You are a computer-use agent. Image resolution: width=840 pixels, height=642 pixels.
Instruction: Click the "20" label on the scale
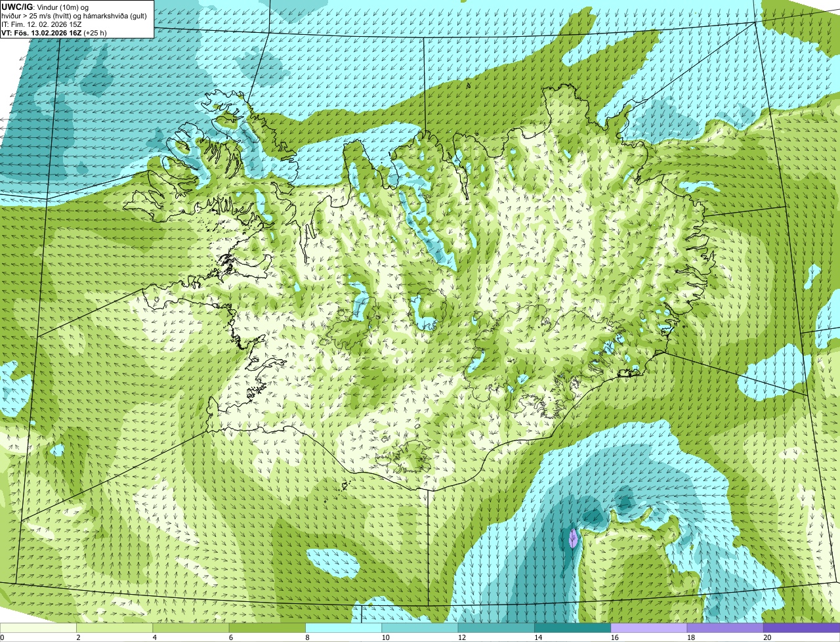767,637
